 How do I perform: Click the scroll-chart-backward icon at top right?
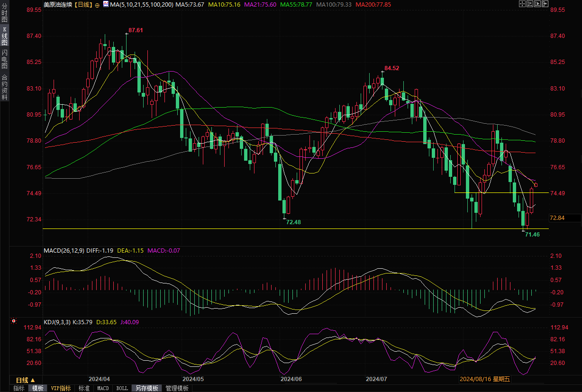(x=530, y=4)
